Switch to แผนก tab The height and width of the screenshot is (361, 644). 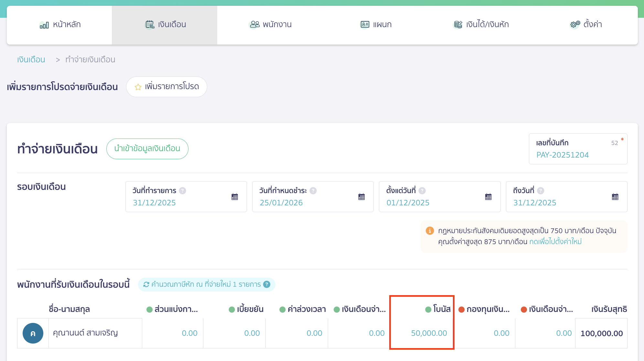tap(376, 25)
